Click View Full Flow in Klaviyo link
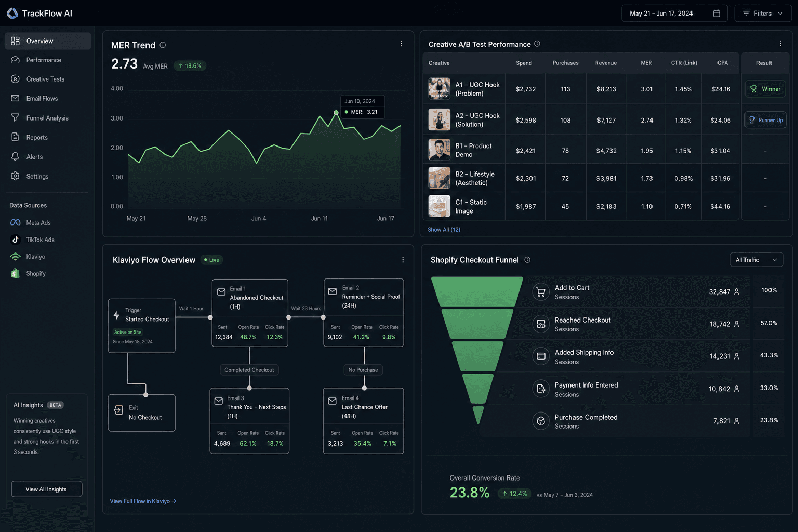 143,501
